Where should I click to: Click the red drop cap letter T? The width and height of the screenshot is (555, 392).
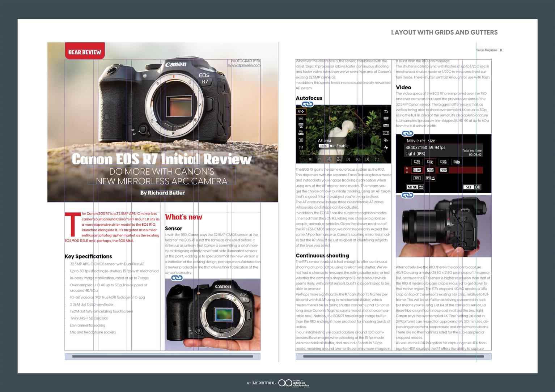click(72, 224)
